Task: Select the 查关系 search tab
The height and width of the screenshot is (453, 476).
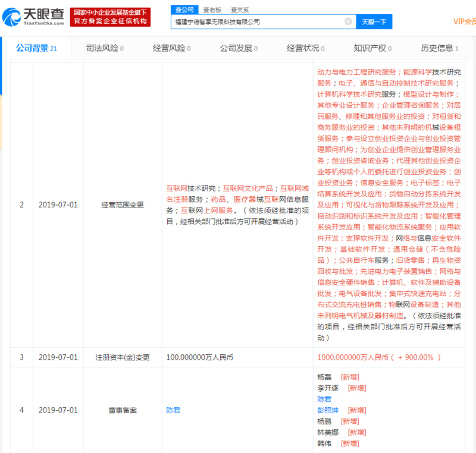Action: click(x=240, y=10)
